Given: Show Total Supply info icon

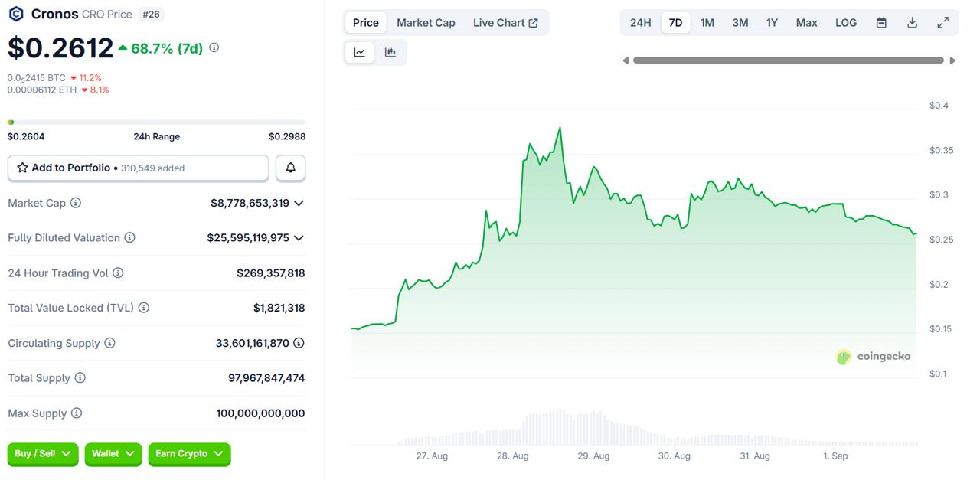Looking at the screenshot, I should point(80,378).
